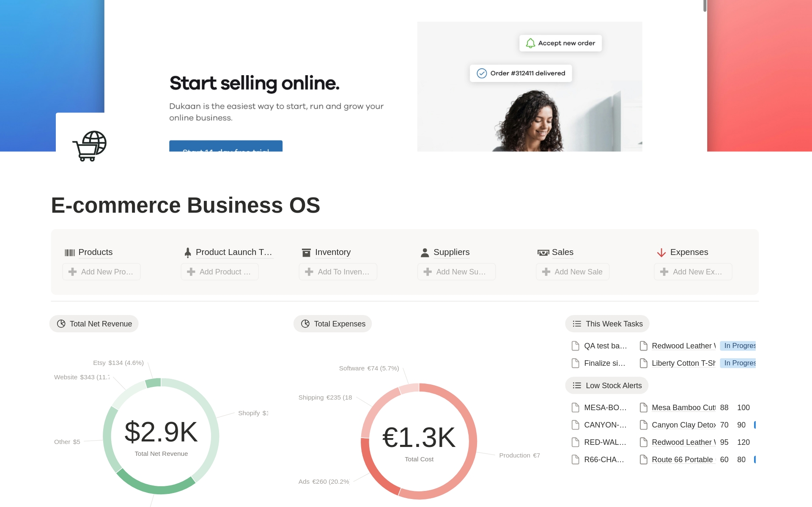
Task: Open the Low Stock Alerts view
Action: 607,386
